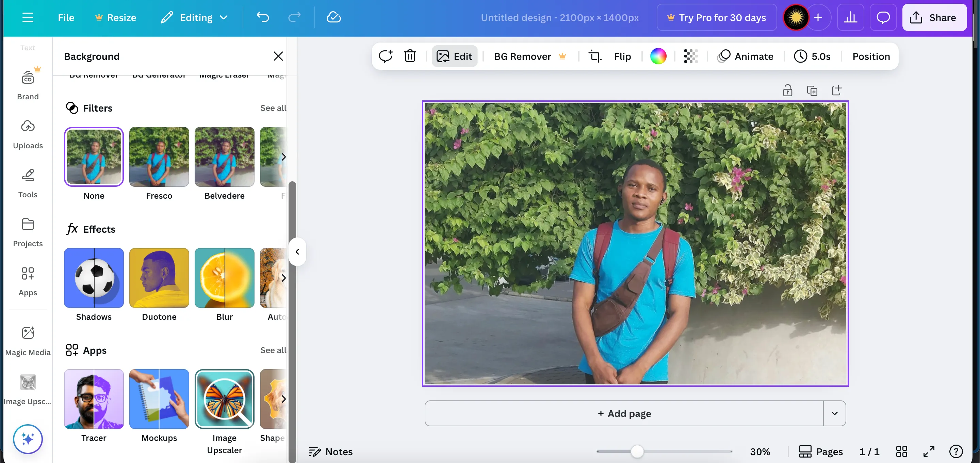The height and width of the screenshot is (463, 980).
Task: Open the crop tool icon
Action: pyautogui.click(x=595, y=56)
